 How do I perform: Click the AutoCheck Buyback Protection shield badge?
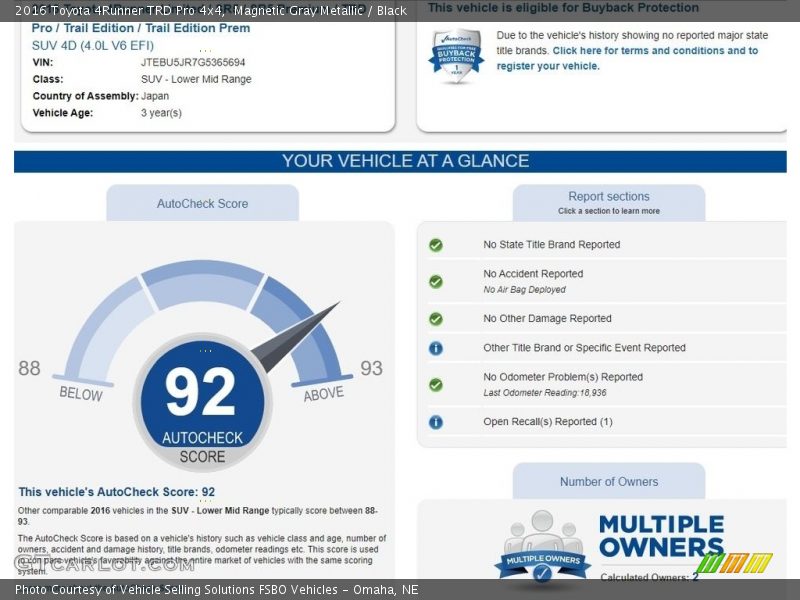pos(456,57)
